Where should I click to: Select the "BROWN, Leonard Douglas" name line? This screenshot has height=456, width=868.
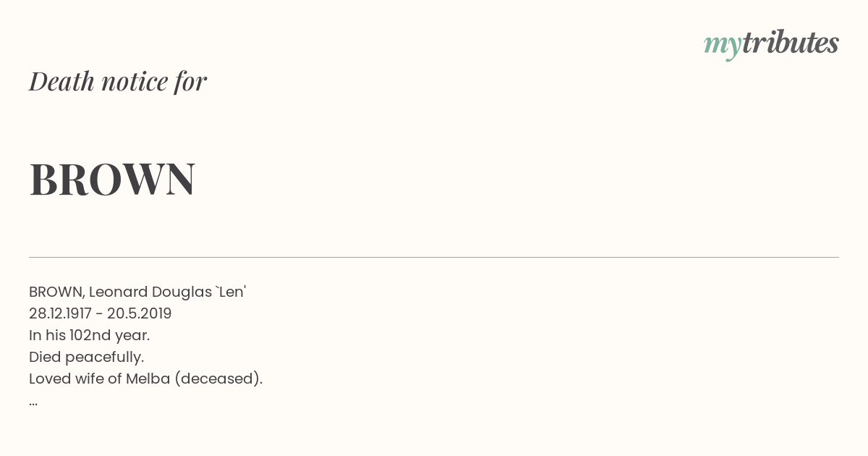pos(137,292)
